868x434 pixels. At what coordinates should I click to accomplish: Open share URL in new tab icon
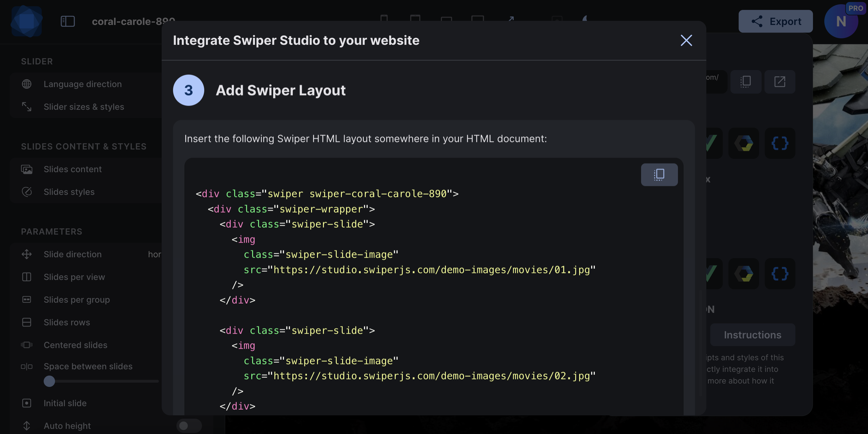[779, 81]
